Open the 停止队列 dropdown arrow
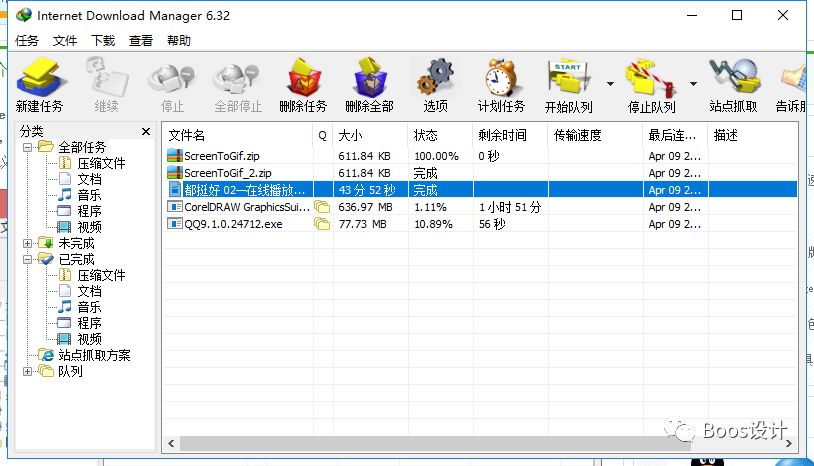The width and height of the screenshot is (814, 466). pyautogui.click(x=693, y=84)
